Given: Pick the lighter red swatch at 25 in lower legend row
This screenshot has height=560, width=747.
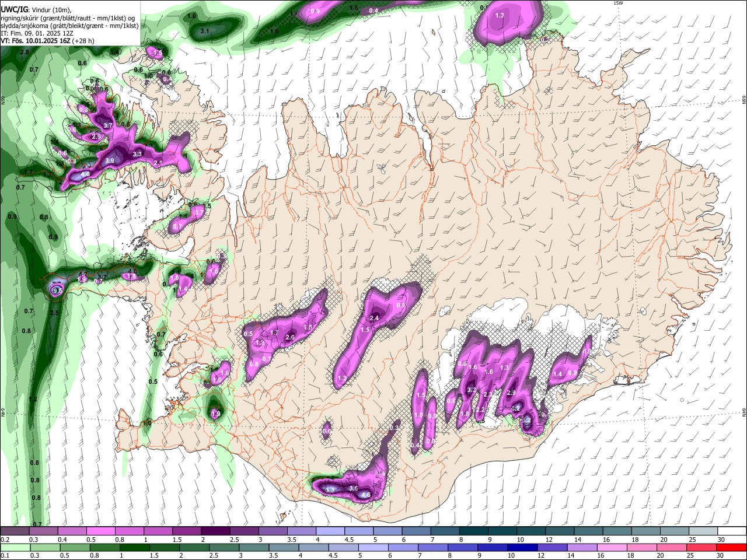Looking at the screenshot, I should coord(702,548).
